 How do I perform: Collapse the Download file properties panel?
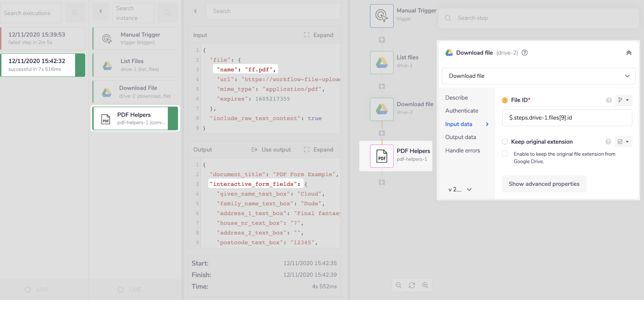(629, 53)
